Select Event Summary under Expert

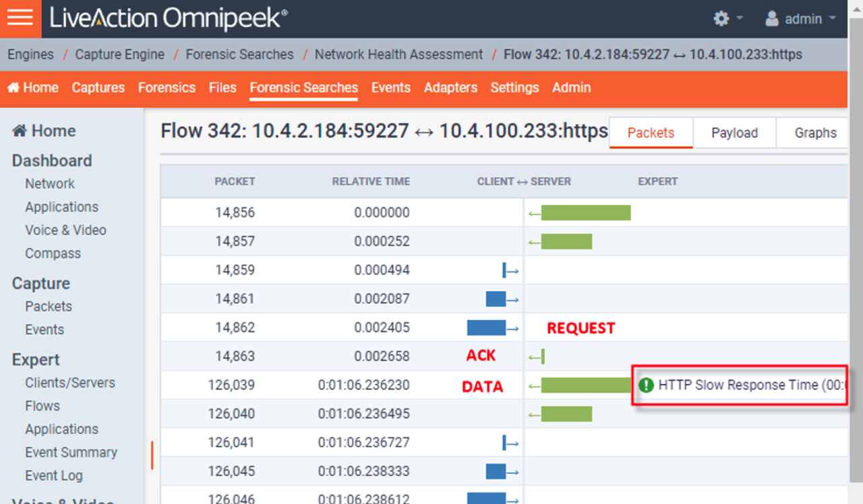click(71, 453)
